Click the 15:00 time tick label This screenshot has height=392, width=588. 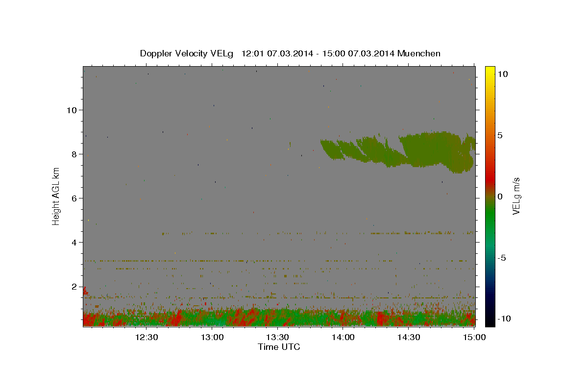click(x=474, y=337)
